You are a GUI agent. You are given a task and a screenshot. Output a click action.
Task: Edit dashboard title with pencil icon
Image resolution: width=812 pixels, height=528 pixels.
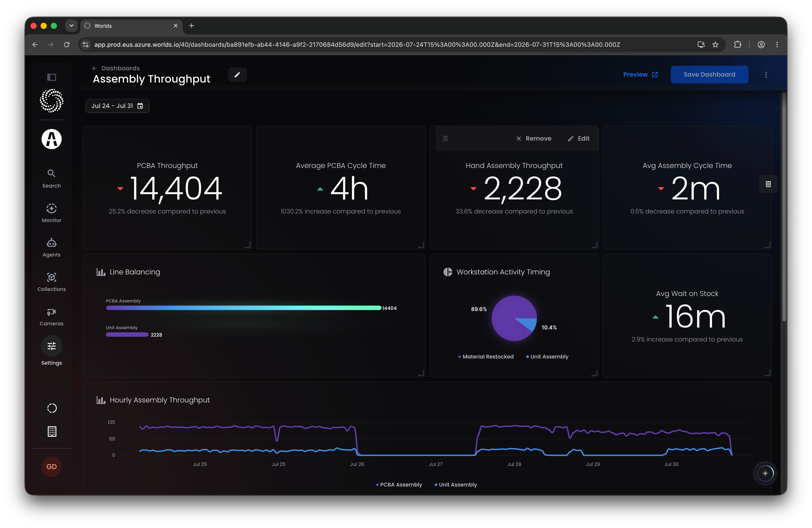237,74
